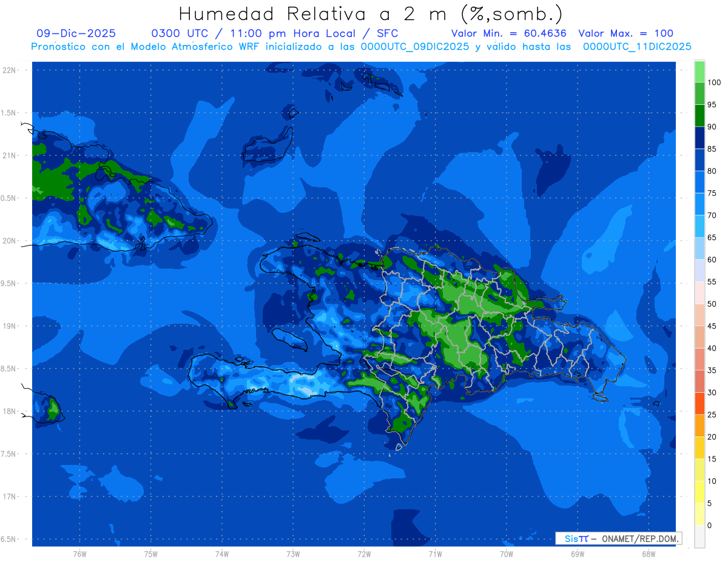Viewport: 728px width, 562px height.
Task: Click the longitude axis label '76W'
Action: (79, 554)
